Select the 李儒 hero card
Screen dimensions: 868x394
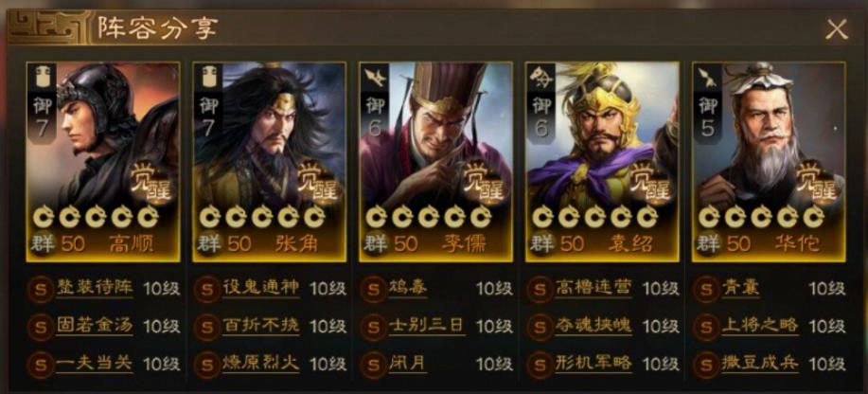pos(435,161)
